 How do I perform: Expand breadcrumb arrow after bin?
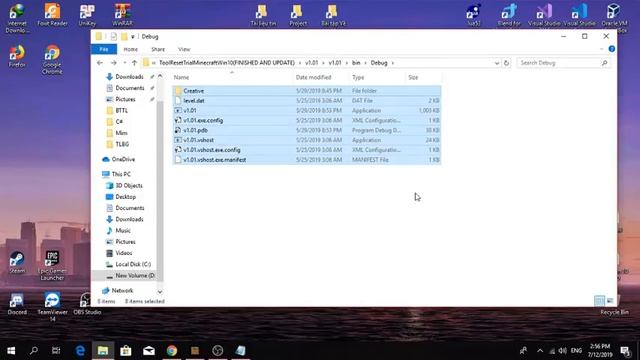pyautogui.click(x=365, y=63)
